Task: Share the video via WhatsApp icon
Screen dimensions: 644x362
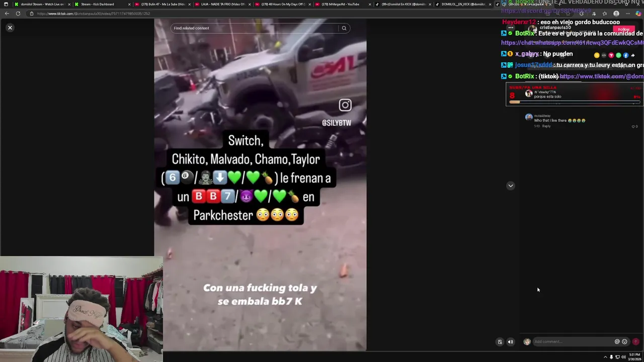Action: (618, 55)
